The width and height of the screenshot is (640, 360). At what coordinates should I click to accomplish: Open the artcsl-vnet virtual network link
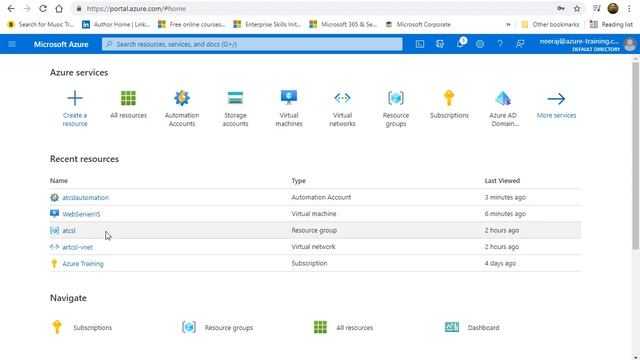(78, 247)
